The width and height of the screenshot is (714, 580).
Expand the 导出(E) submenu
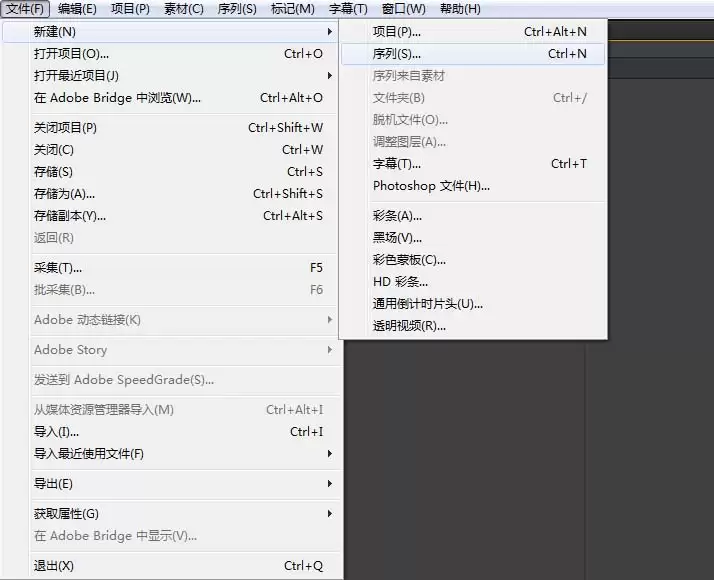tap(53, 484)
